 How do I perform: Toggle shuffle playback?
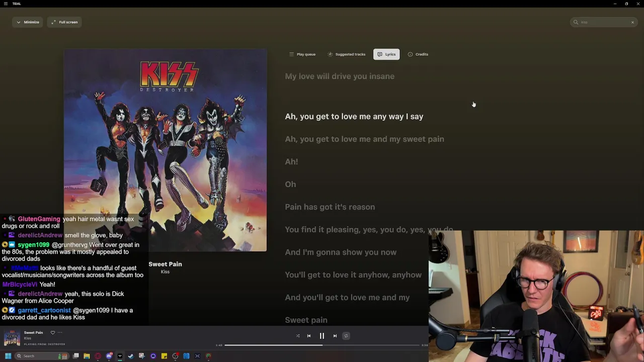pos(298,336)
